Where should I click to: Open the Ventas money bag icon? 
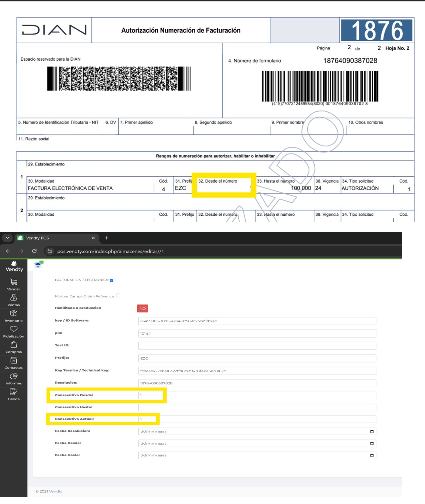14,298
